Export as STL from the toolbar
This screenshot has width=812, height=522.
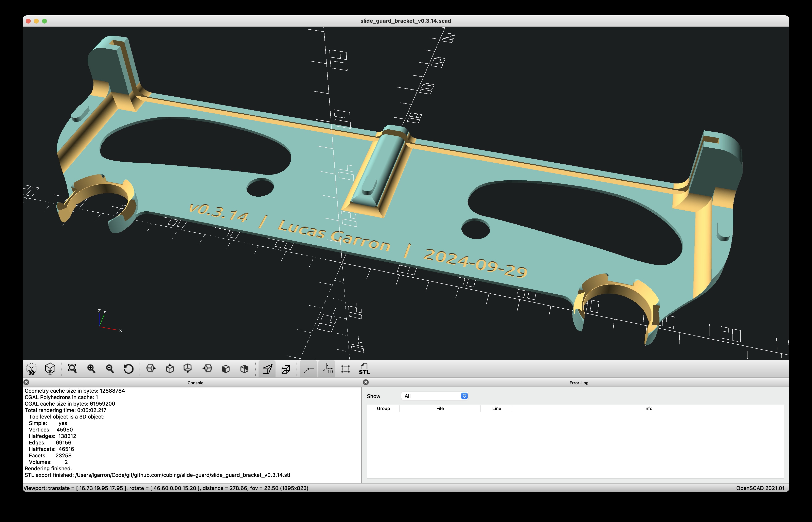(x=364, y=369)
